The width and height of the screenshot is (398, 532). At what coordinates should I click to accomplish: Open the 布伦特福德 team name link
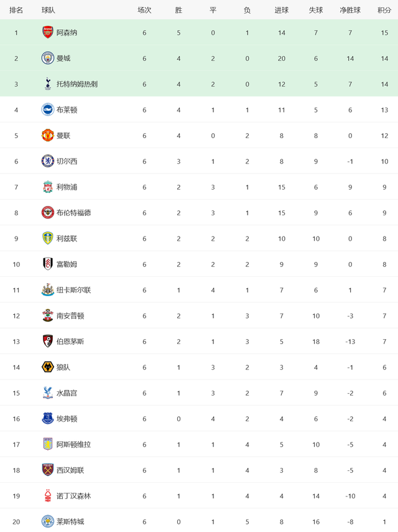[73, 213]
